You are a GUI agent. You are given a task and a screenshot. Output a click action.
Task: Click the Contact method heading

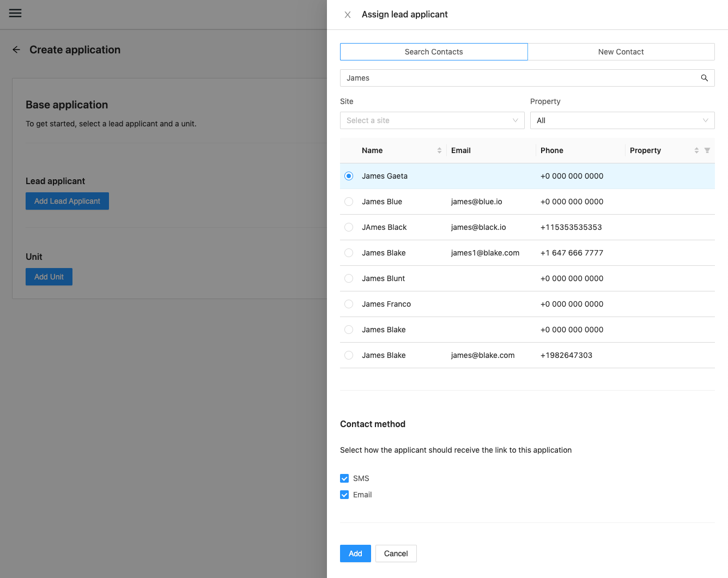tap(373, 424)
